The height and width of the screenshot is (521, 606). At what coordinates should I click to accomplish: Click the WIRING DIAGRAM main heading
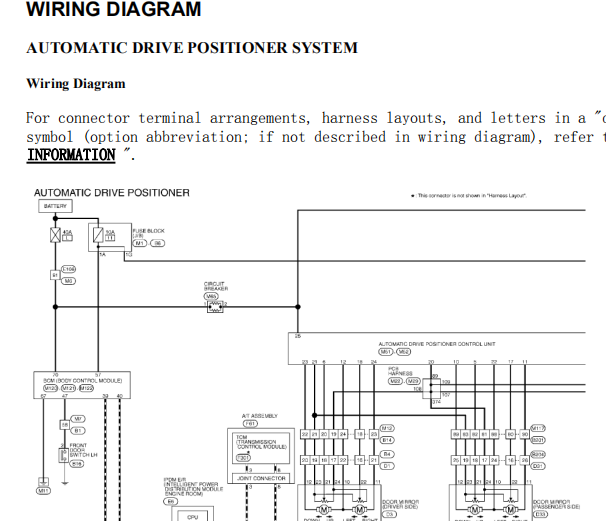pyautogui.click(x=114, y=9)
